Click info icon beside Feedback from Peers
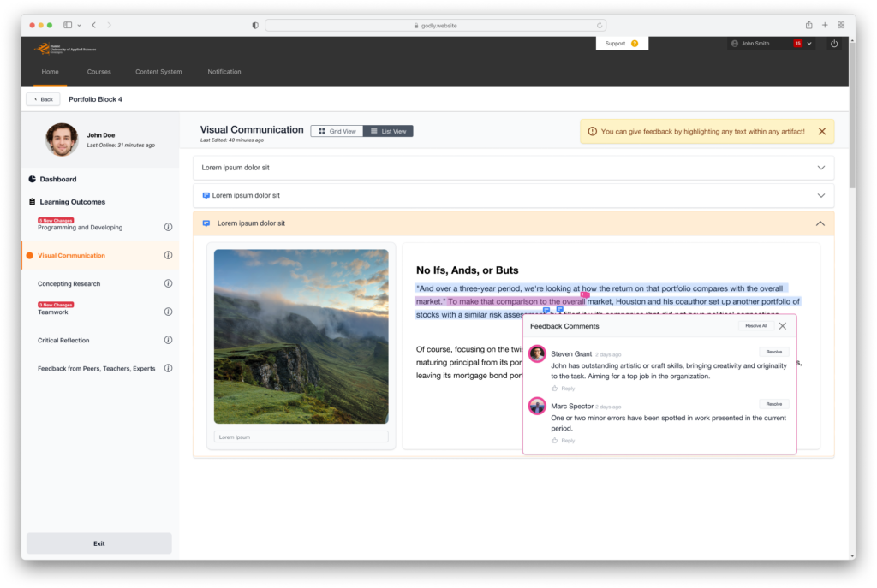877x588 pixels. tap(168, 368)
